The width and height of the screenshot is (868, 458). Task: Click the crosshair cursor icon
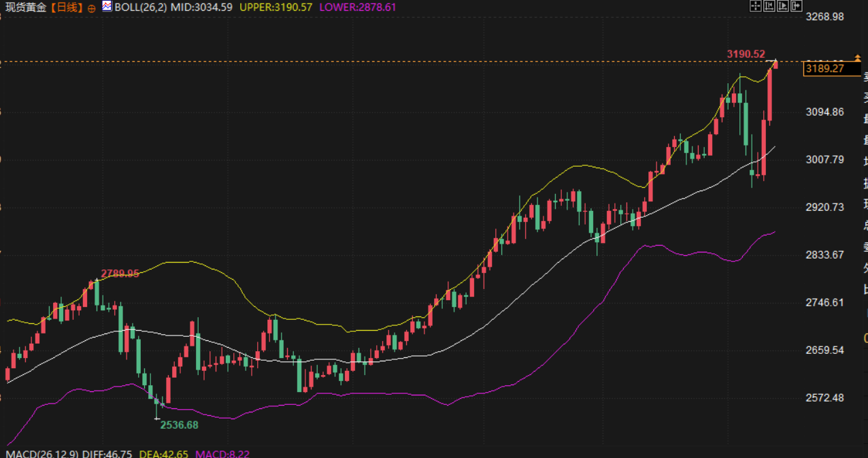[755, 6]
